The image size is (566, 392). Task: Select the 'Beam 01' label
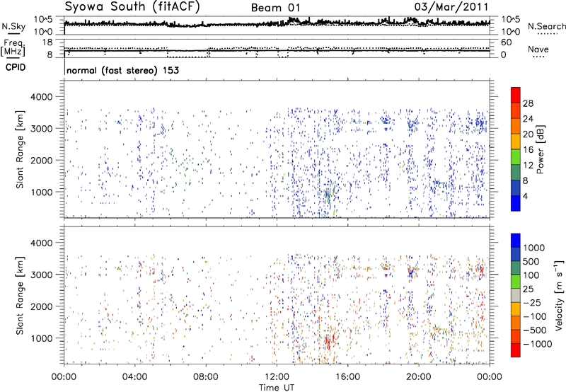(275, 8)
